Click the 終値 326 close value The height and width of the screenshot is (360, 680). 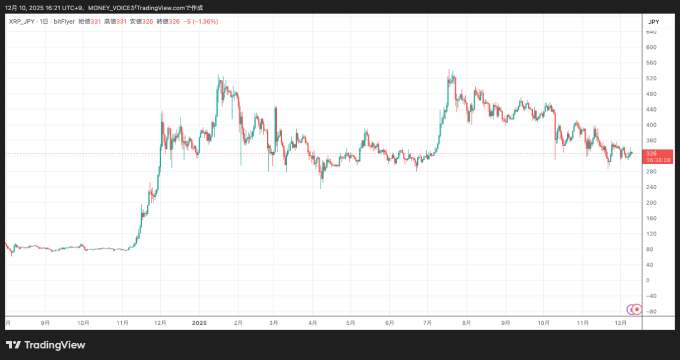168,21
